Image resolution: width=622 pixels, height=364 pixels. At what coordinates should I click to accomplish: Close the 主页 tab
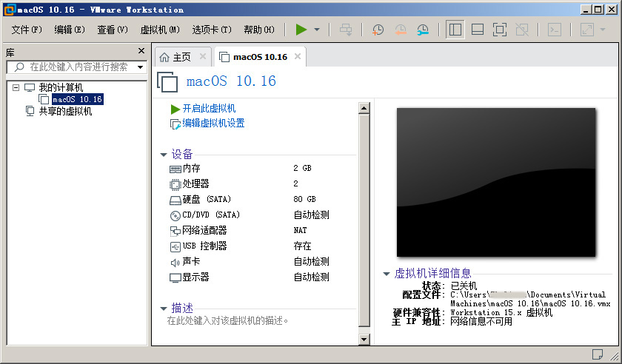pyautogui.click(x=203, y=56)
